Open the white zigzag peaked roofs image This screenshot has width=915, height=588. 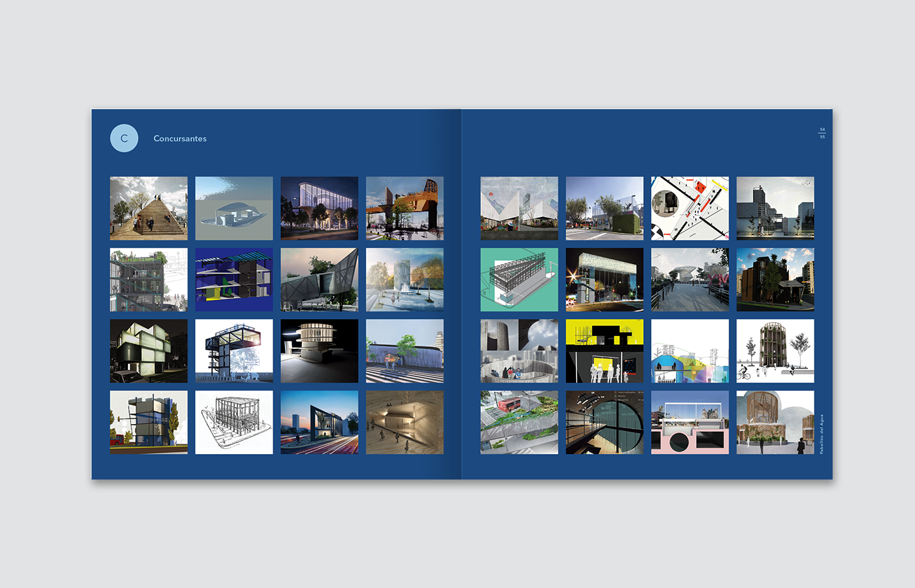click(x=520, y=208)
